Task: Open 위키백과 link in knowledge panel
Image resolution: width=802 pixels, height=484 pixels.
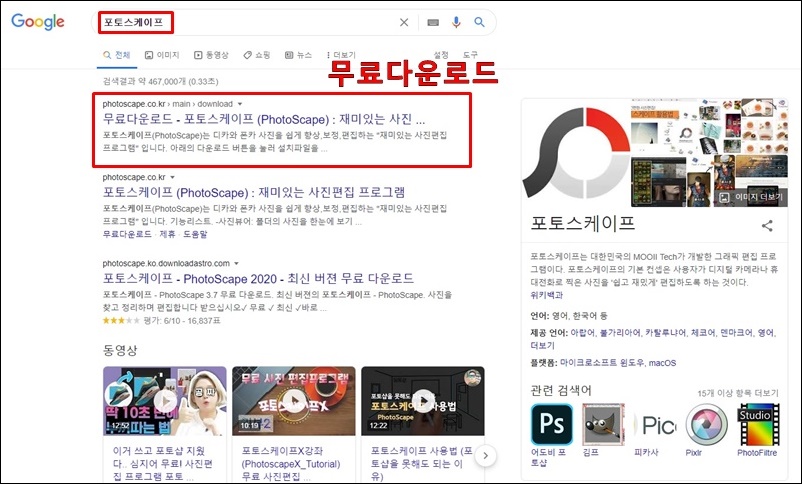Action: coord(547,295)
